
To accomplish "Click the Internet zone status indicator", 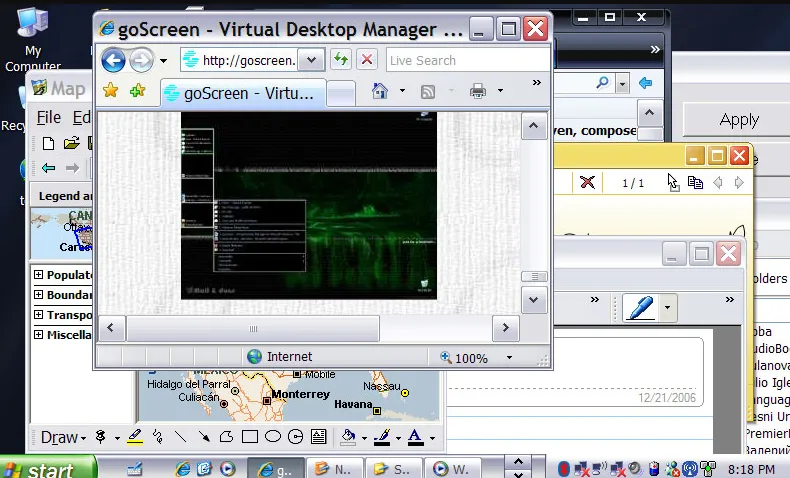I will pos(280,357).
